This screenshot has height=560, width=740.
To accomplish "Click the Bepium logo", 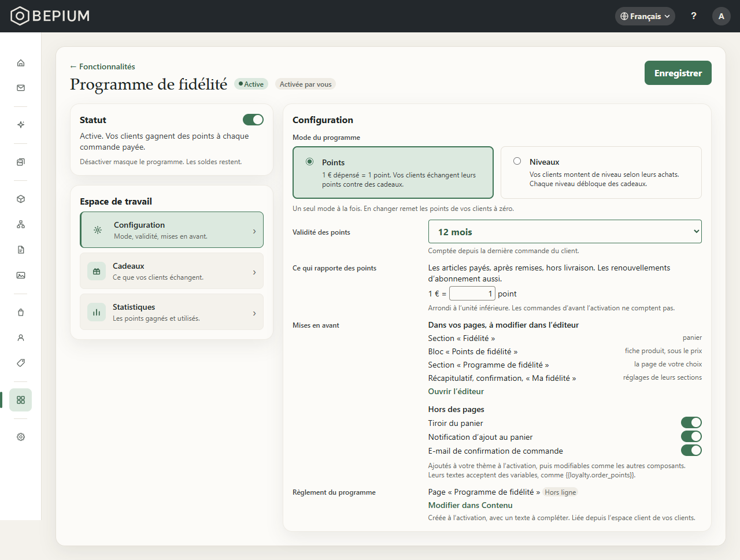I will pyautogui.click(x=50, y=16).
